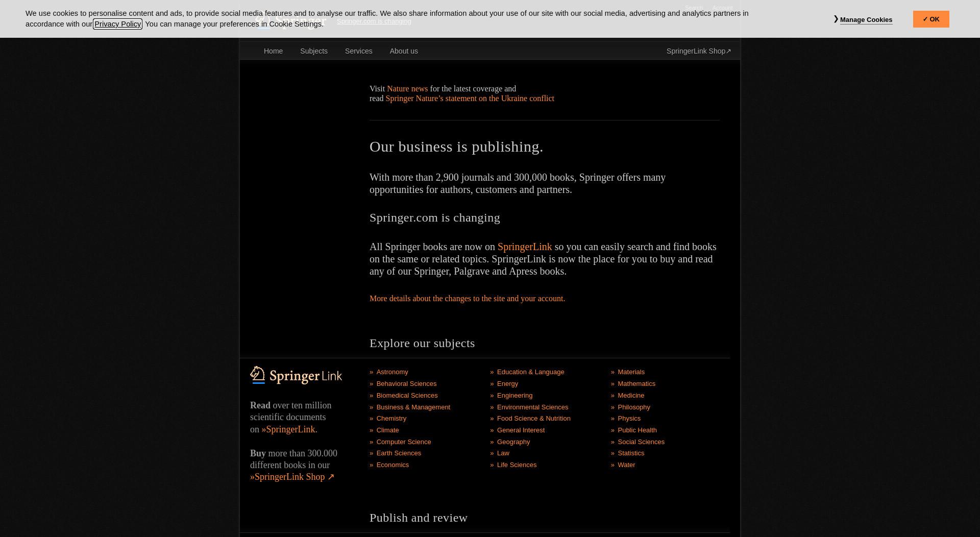
Task: Open the General Interest subject
Action: pos(521,430)
